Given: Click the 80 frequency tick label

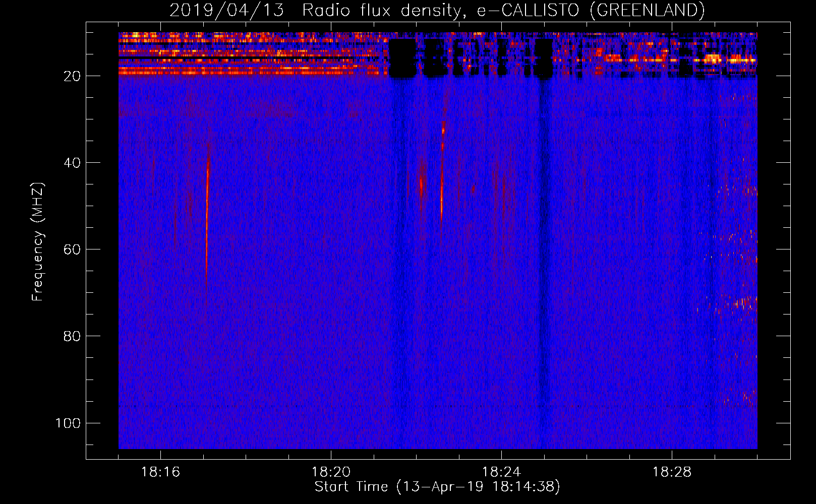Looking at the screenshot, I should click(x=72, y=336).
